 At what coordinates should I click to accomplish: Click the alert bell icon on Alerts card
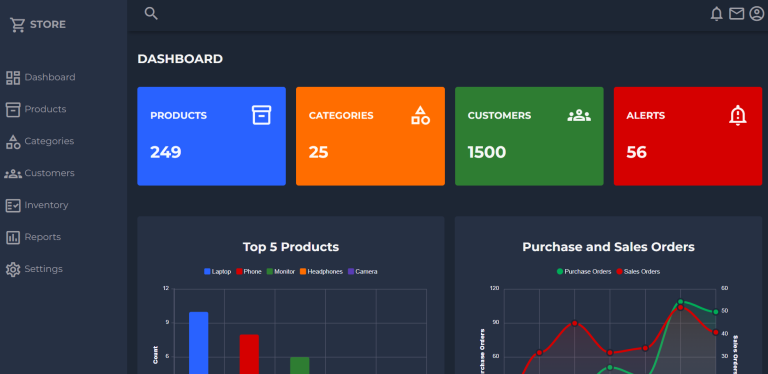[x=738, y=116]
